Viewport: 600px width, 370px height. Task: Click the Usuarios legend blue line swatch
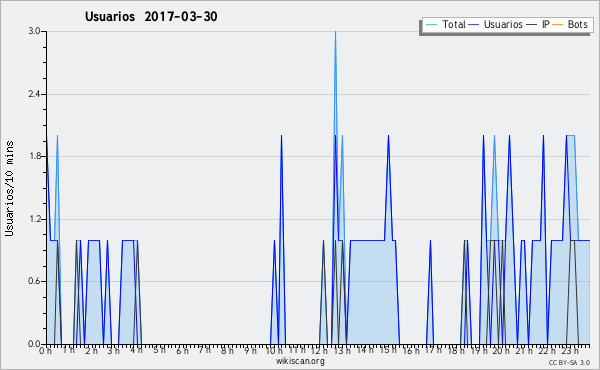coord(474,25)
